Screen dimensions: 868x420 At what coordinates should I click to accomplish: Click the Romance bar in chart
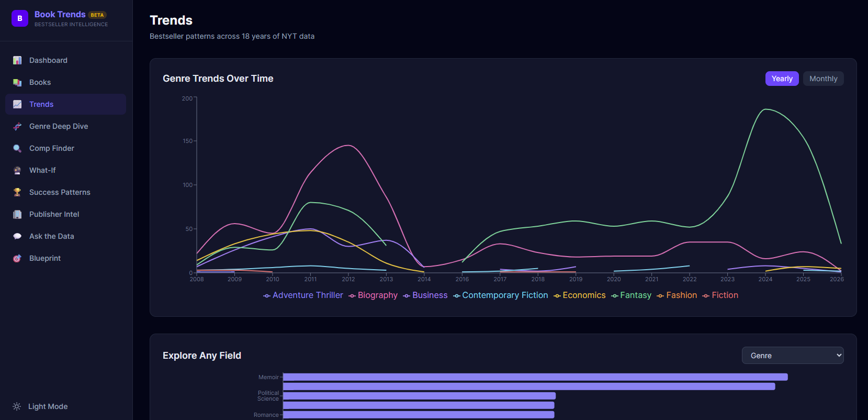[419, 415]
